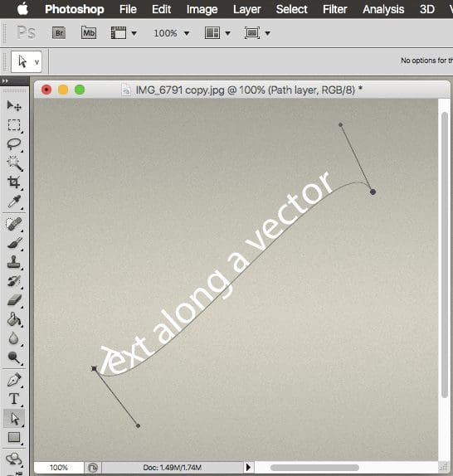Image resolution: width=453 pixels, height=476 pixels.
Task: Open the Edit menu
Action: 161,9
